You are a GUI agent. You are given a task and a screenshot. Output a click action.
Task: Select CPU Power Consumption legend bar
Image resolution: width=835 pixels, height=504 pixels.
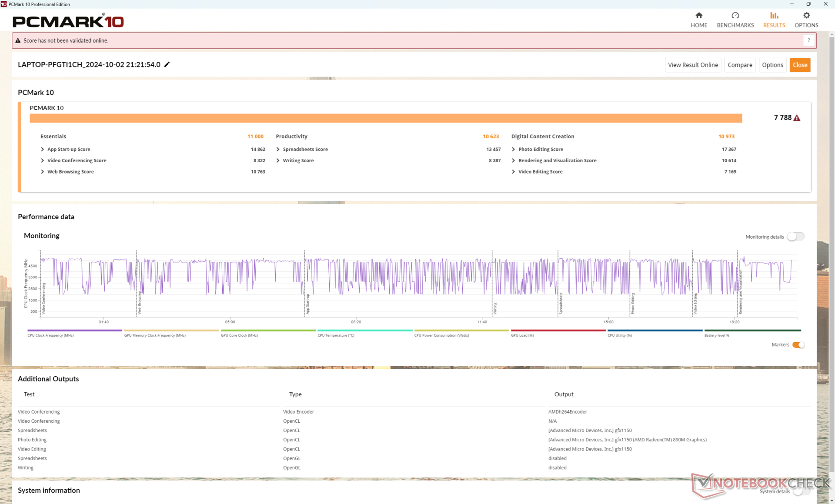tap(461, 330)
